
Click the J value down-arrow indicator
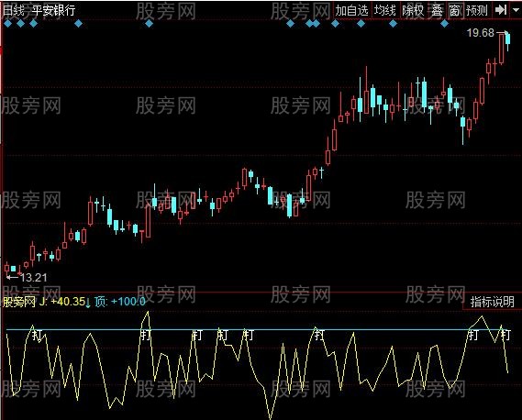click(x=88, y=303)
